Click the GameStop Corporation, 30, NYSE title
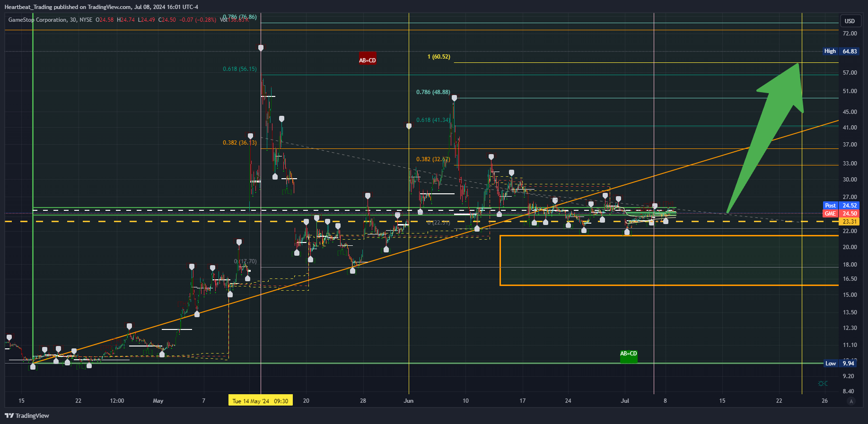868x424 pixels. (51, 20)
